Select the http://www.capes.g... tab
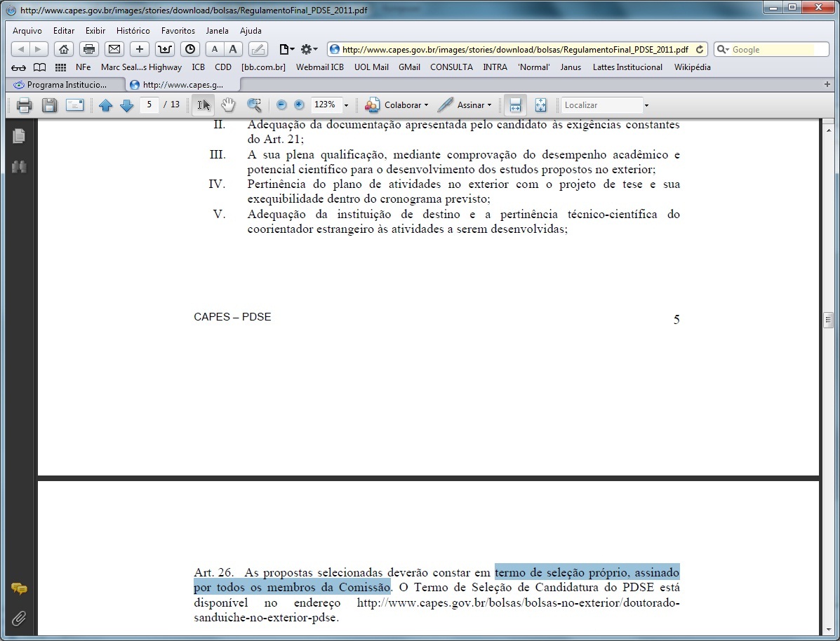Viewport: 840px width, 641px height. click(183, 85)
